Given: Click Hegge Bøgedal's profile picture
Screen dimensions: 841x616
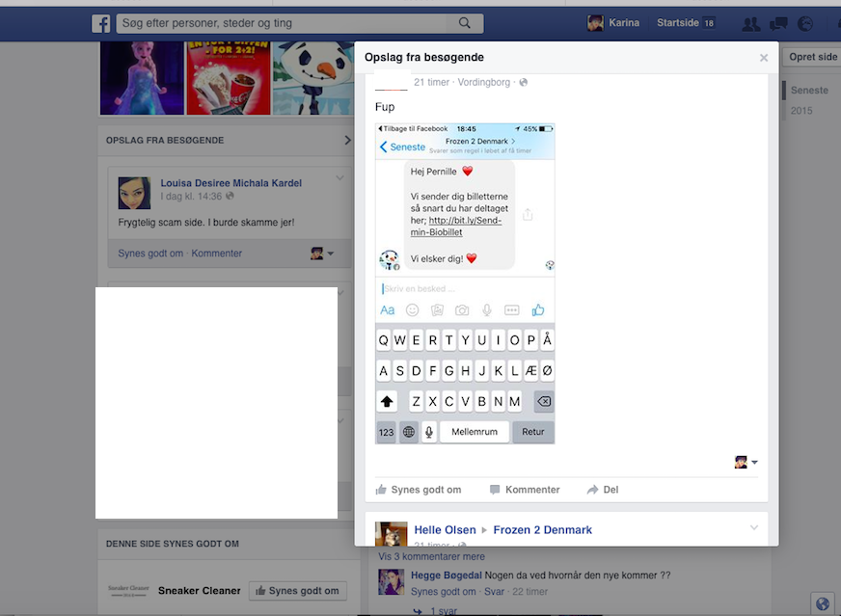Looking at the screenshot, I should coord(391,581).
